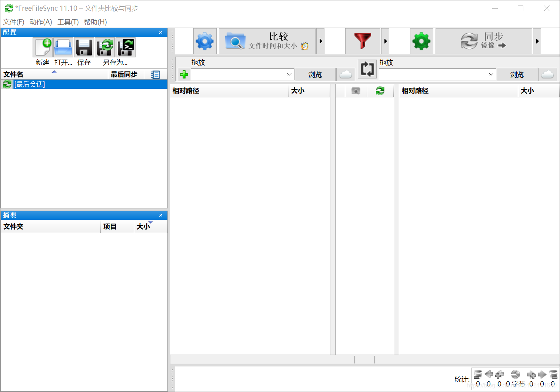Sort left grid by 大小 column
Image resolution: width=560 pixels, height=392 pixels.
point(309,91)
